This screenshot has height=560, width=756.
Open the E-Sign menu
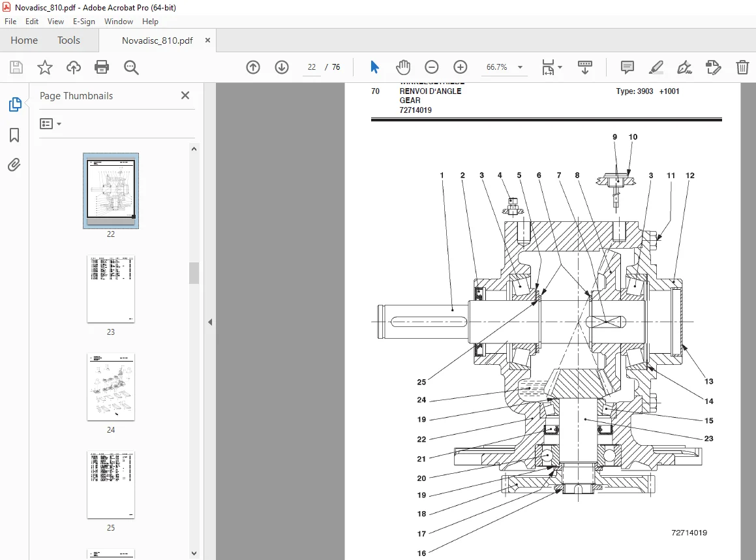(84, 22)
